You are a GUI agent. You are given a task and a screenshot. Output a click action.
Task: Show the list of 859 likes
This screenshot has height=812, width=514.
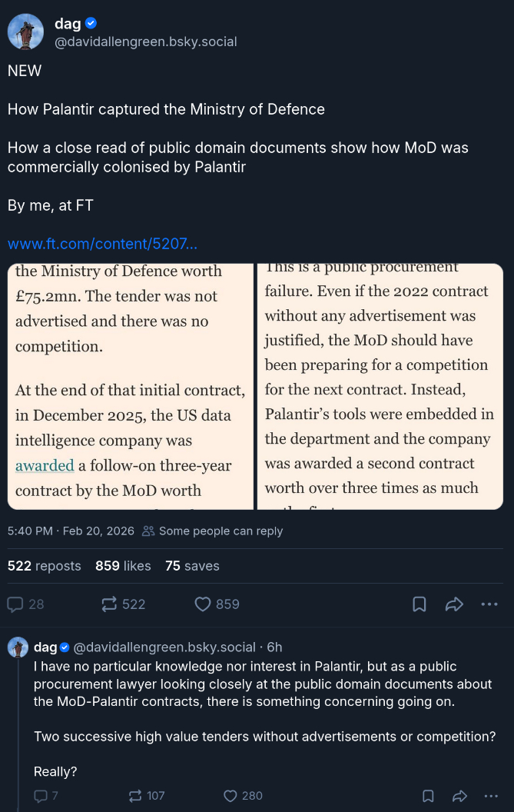(x=123, y=566)
